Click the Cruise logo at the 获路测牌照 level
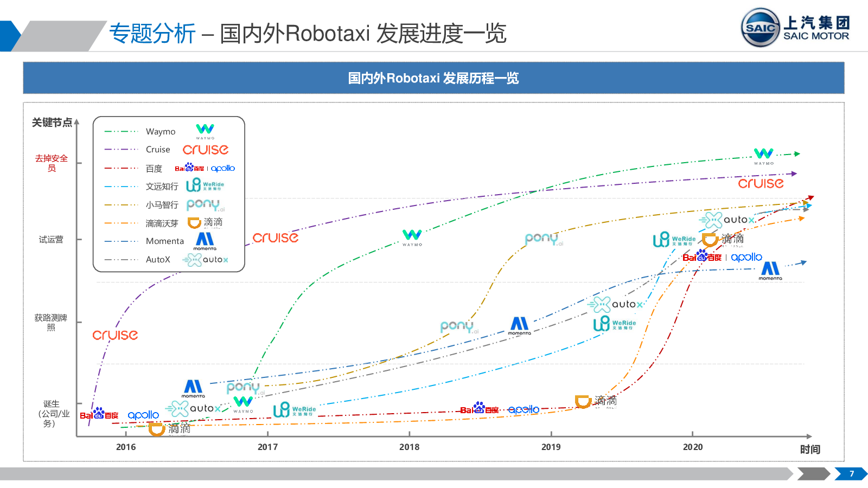Viewport: 868px width, 488px height. pos(115,335)
